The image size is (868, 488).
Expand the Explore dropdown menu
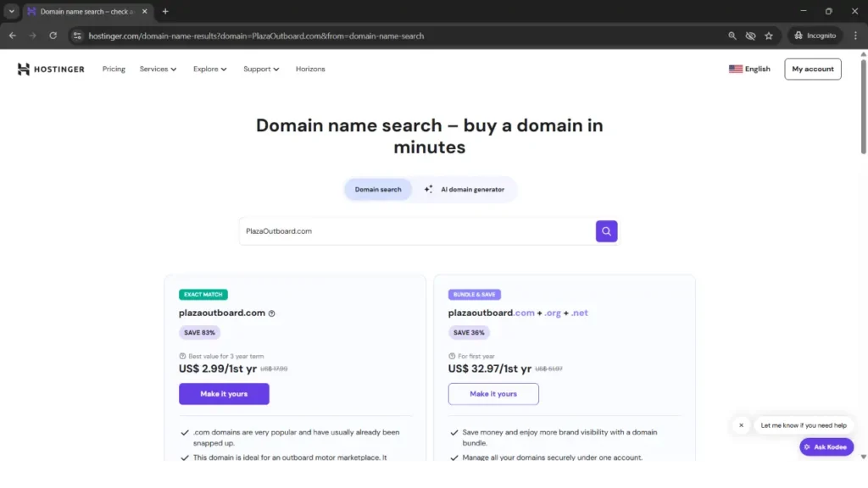(x=209, y=69)
